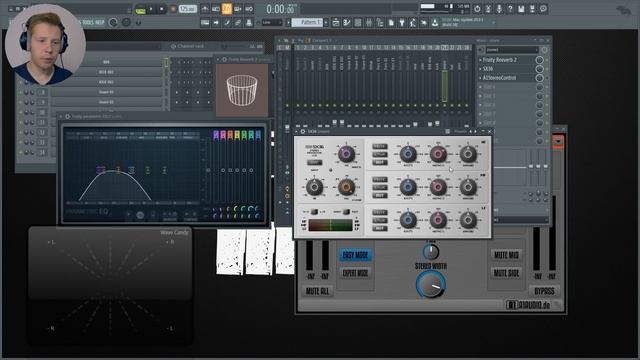The width and height of the screenshot is (640, 360).
Task: Open the SX36 window gear settings icon
Action: point(303,131)
